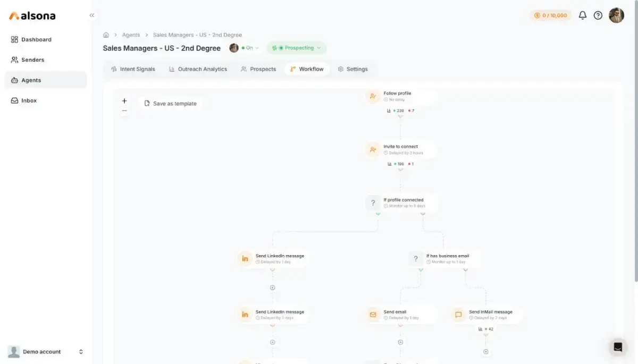The height and width of the screenshot is (364, 638).
Task: Zoom in the workflow canvas
Action: click(x=124, y=100)
